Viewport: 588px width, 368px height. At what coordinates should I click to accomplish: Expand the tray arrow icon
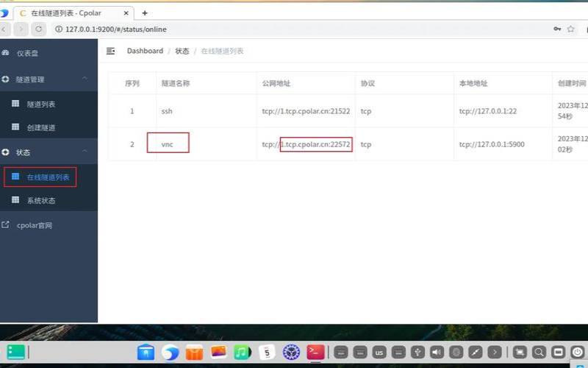click(495, 353)
